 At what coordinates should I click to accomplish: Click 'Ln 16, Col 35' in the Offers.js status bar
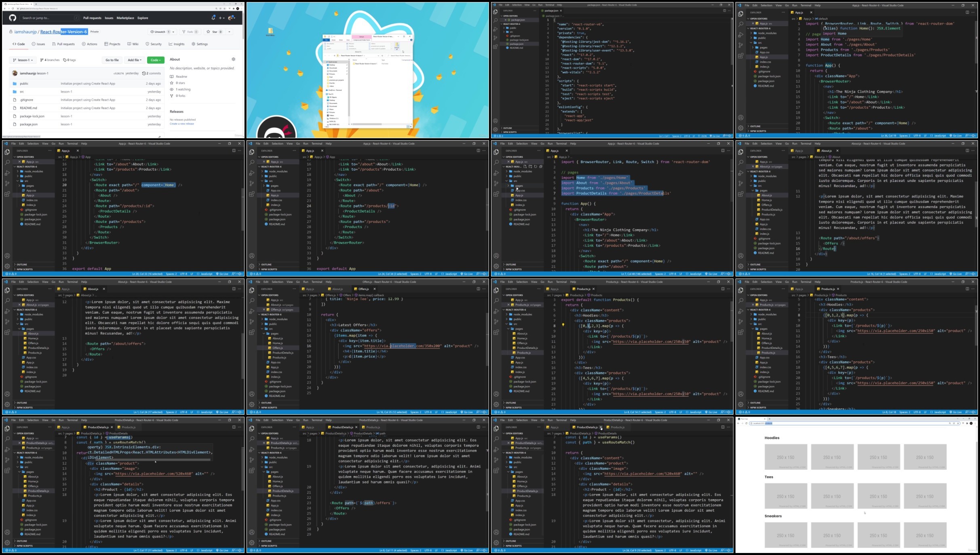pyautogui.click(x=392, y=412)
